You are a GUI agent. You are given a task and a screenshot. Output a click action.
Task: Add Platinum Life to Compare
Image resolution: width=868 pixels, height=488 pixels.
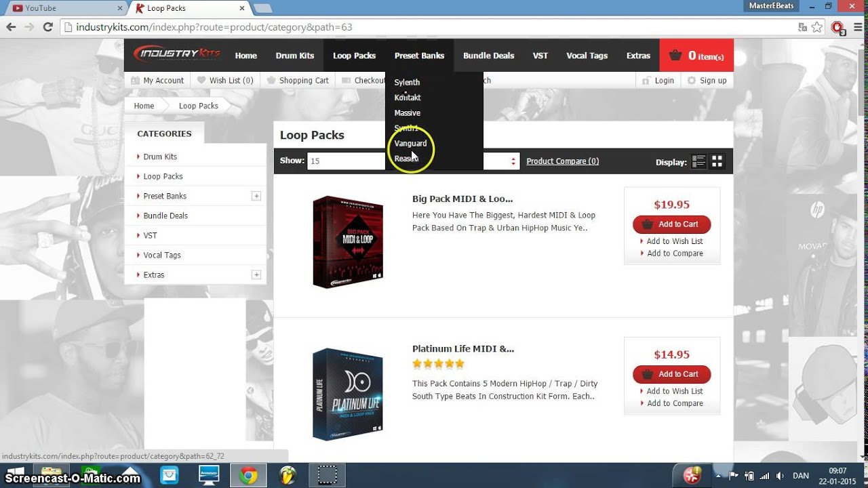675,403
